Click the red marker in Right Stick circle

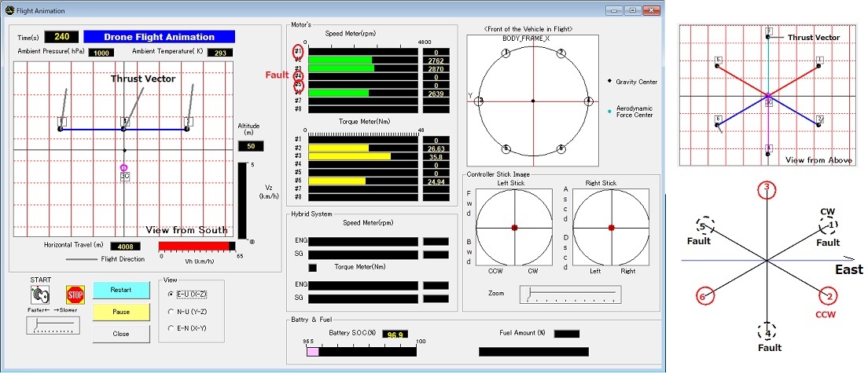point(611,228)
